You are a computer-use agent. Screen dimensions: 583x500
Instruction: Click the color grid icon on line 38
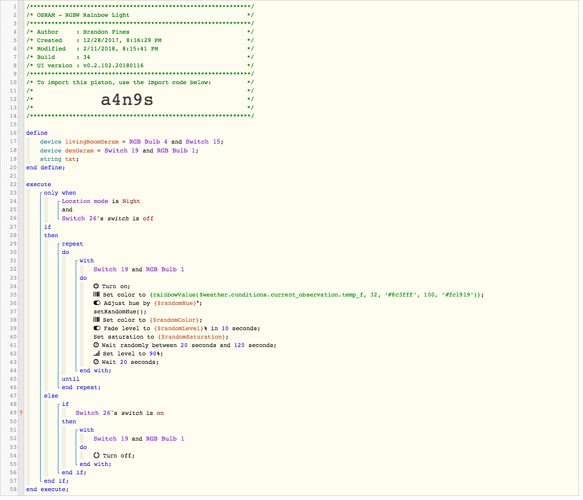[x=96, y=320]
